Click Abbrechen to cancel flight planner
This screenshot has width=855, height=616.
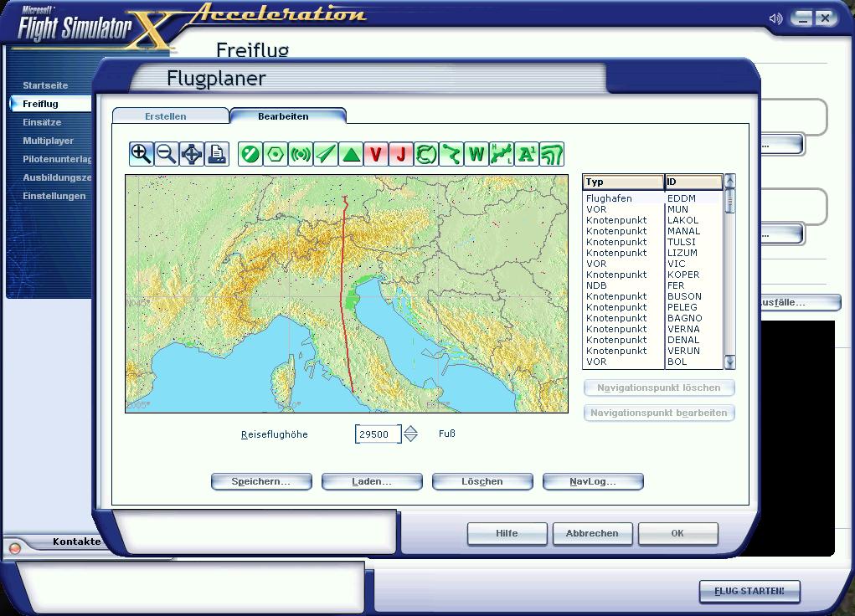coord(593,534)
